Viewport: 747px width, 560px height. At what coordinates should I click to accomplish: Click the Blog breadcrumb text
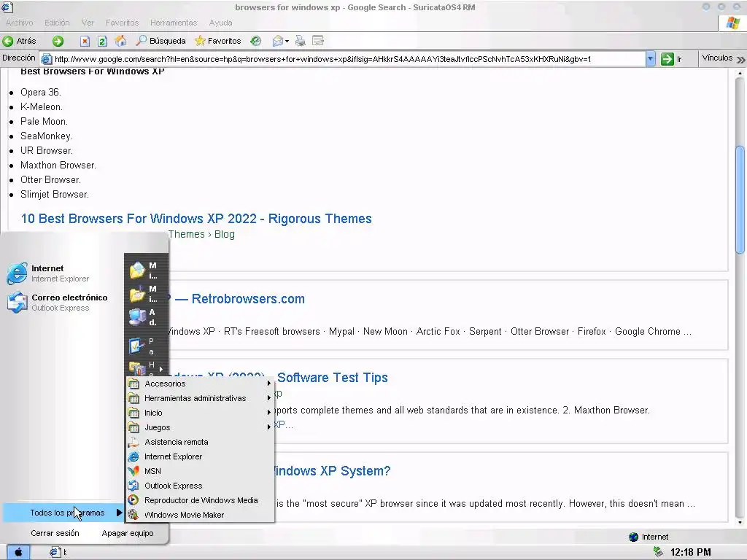(x=225, y=234)
